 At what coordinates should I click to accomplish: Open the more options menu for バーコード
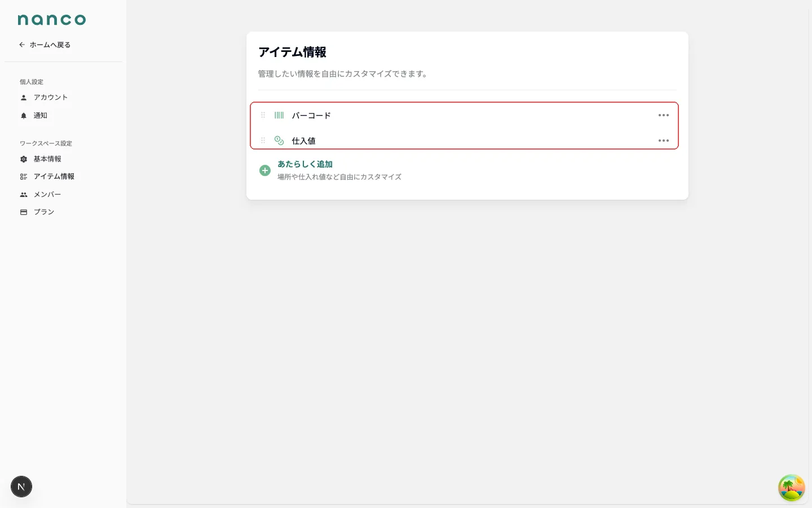[664, 115]
